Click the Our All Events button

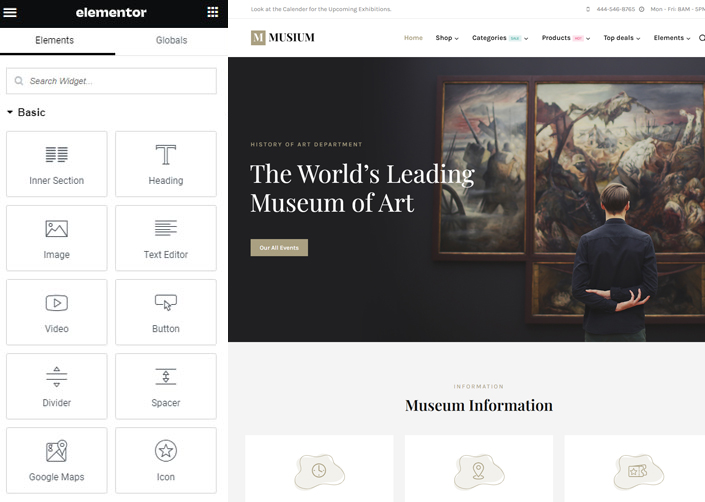(279, 248)
